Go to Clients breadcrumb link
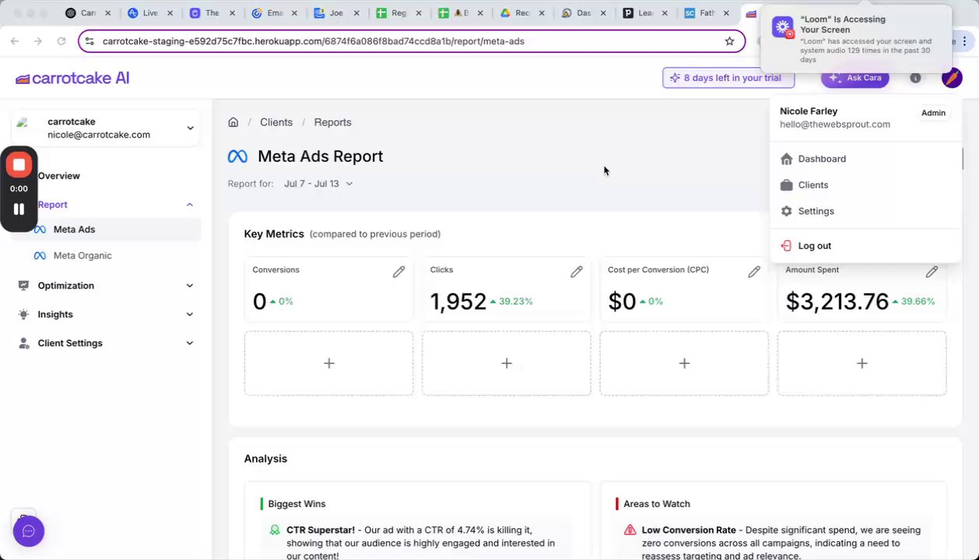The width and height of the screenshot is (979, 560). pyautogui.click(x=276, y=122)
